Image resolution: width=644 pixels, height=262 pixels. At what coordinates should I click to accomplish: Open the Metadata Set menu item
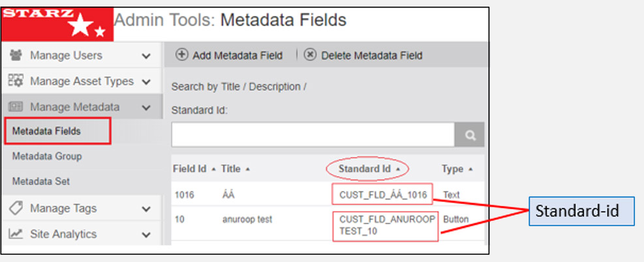[40, 181]
